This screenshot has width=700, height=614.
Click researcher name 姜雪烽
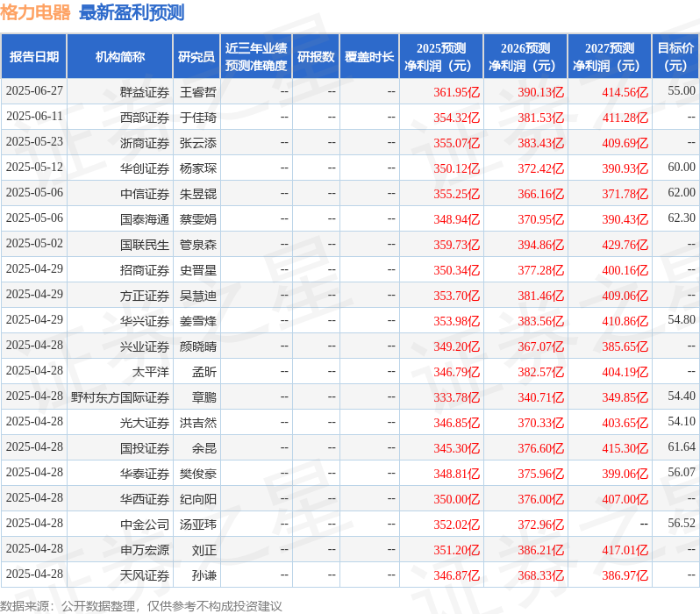point(198,322)
